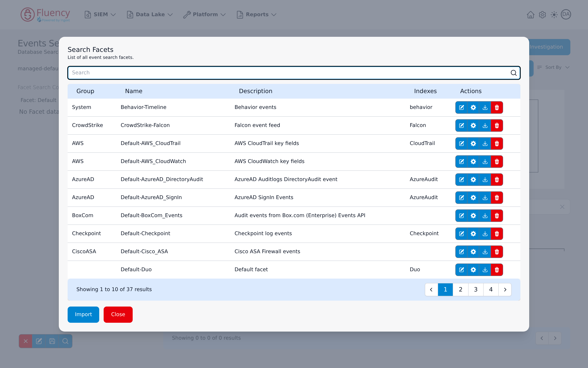Select the Default-Checkpoint name cell
Image resolution: width=588 pixels, height=368 pixels.
[x=145, y=233]
